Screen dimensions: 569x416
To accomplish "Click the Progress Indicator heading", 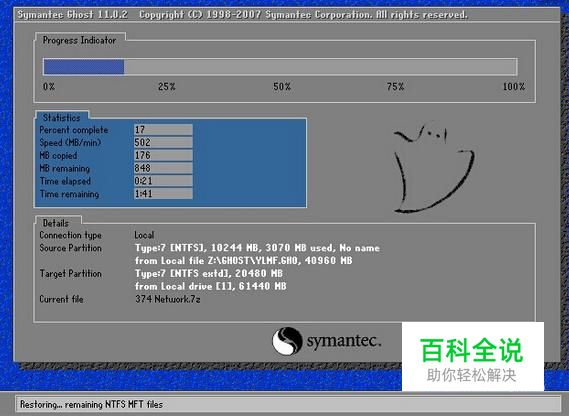I will [79, 40].
